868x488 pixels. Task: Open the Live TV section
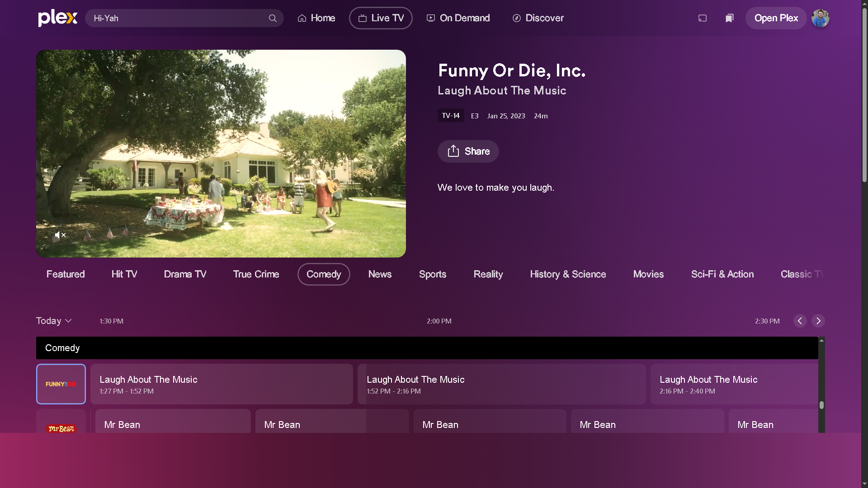click(x=381, y=18)
